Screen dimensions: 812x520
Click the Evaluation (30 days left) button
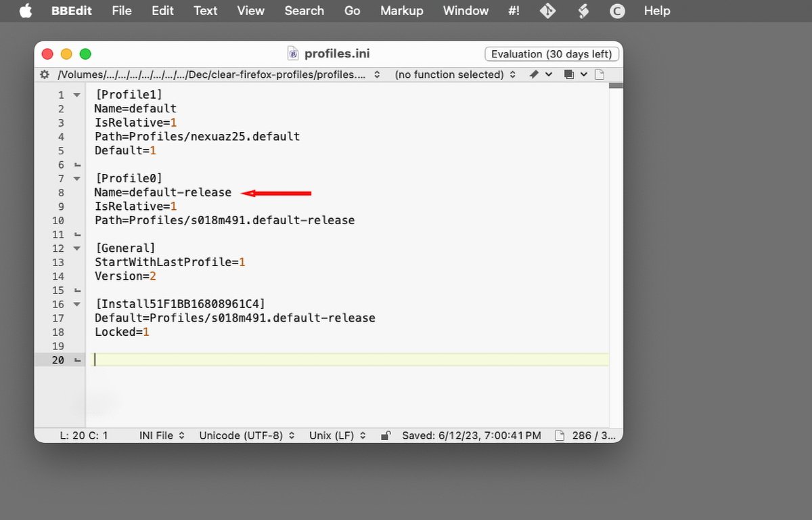[x=551, y=54]
